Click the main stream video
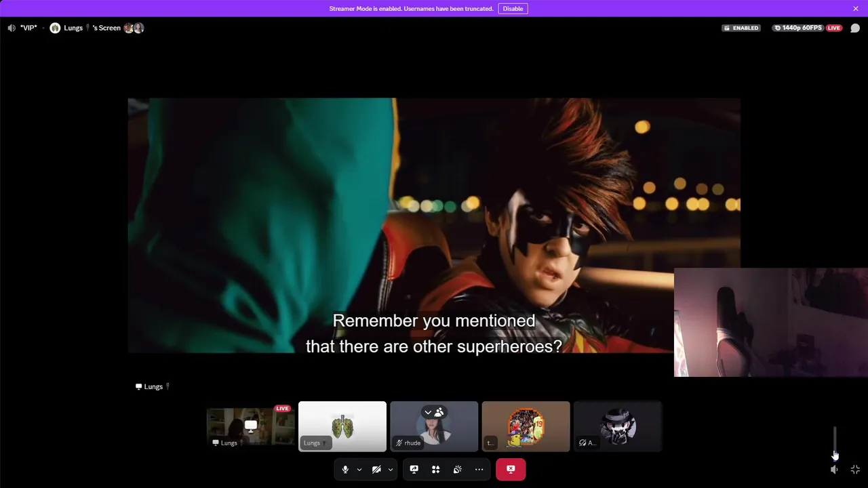This screenshot has width=868, height=488. 434,226
